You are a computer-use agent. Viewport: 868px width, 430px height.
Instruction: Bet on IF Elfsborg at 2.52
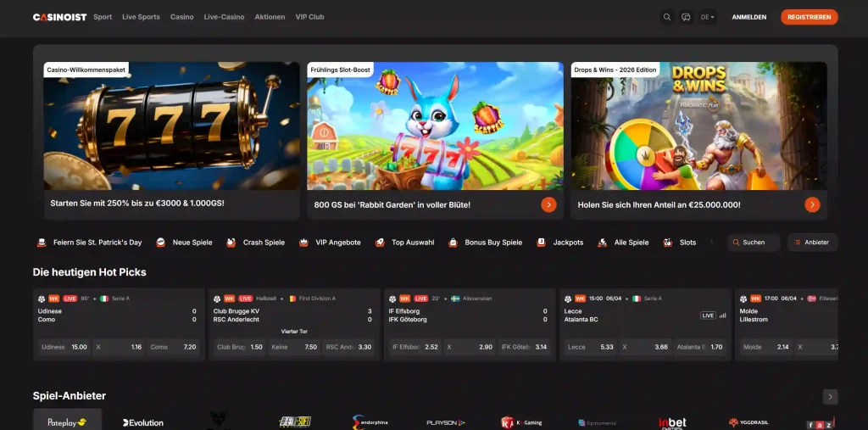[415, 347]
